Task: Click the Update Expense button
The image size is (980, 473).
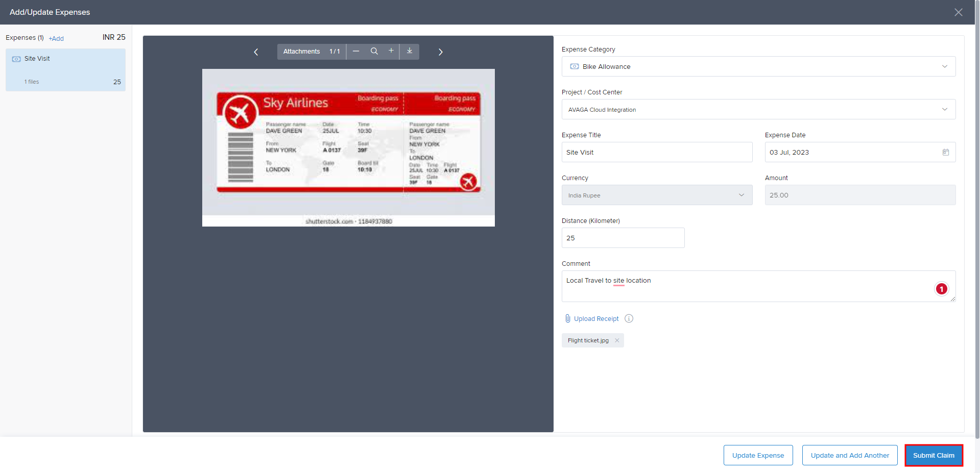Action: [758, 455]
